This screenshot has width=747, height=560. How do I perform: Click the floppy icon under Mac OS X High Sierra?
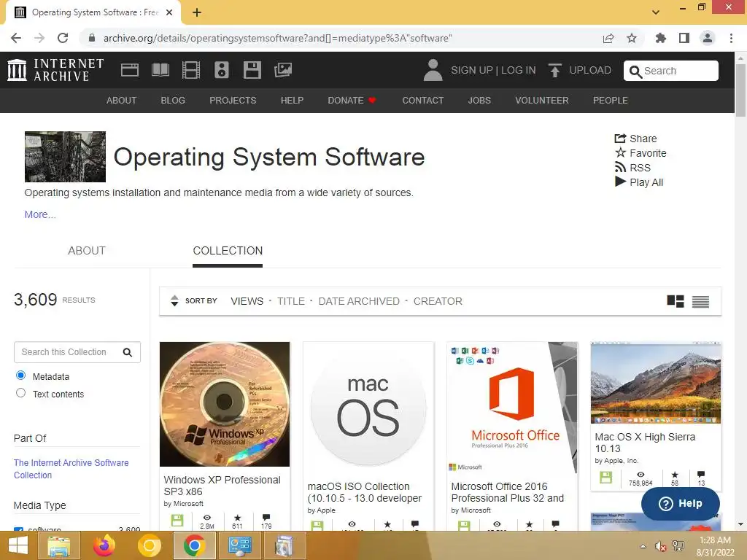(x=605, y=477)
